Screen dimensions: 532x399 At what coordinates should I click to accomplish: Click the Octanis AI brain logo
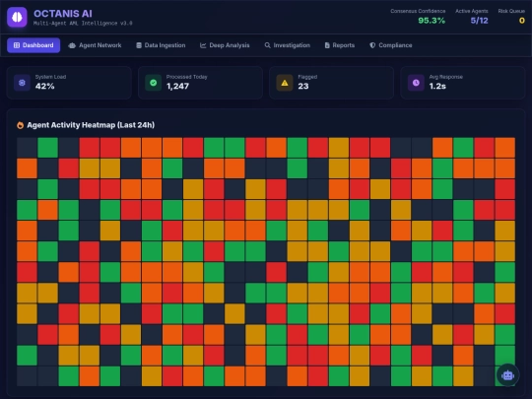17,17
